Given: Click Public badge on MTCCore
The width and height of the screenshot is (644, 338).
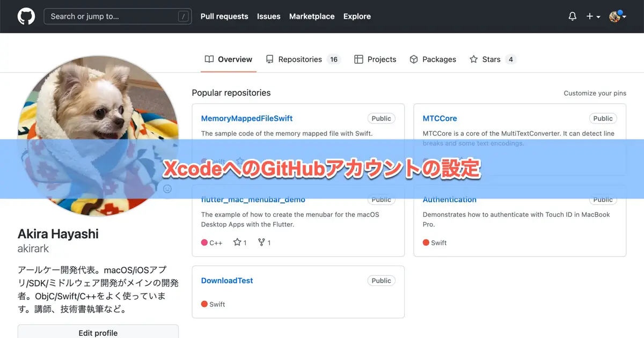Looking at the screenshot, I should [x=603, y=119].
